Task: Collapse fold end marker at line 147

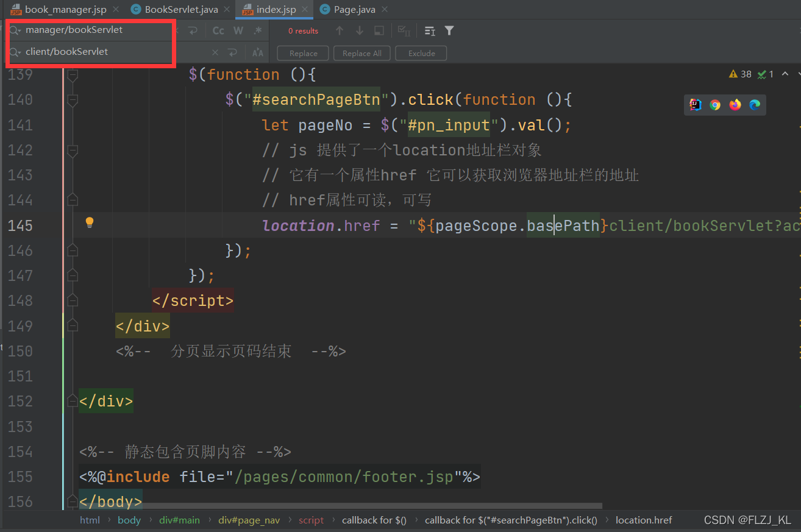Action: click(x=73, y=275)
